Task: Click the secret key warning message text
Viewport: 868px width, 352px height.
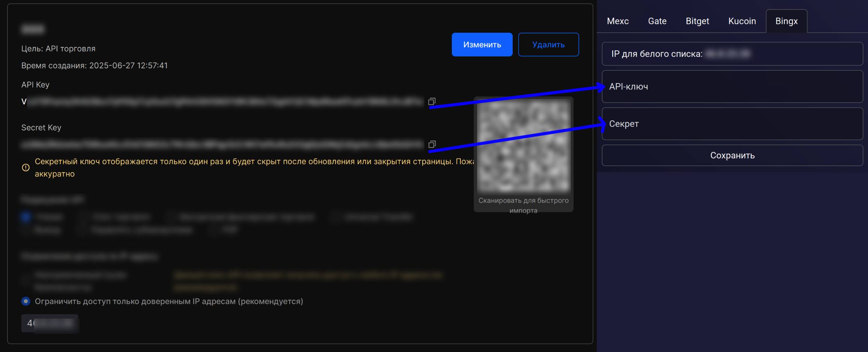Action: (x=254, y=168)
